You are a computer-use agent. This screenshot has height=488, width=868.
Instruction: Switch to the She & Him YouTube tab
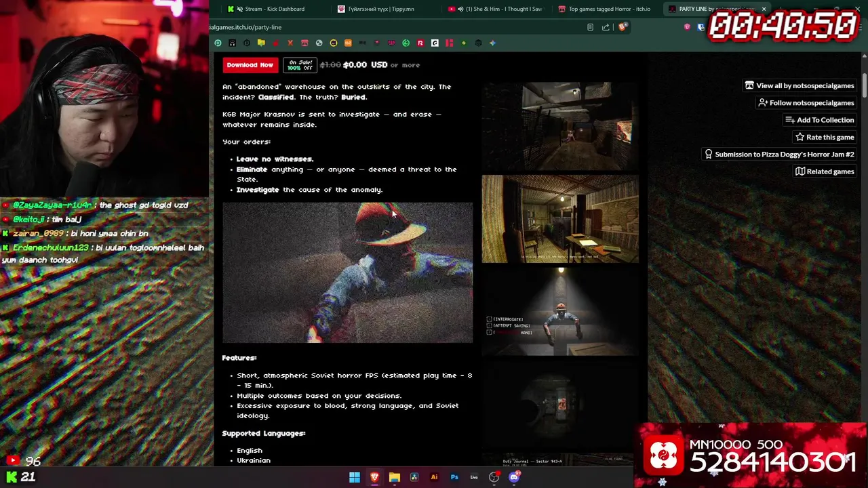click(x=495, y=9)
